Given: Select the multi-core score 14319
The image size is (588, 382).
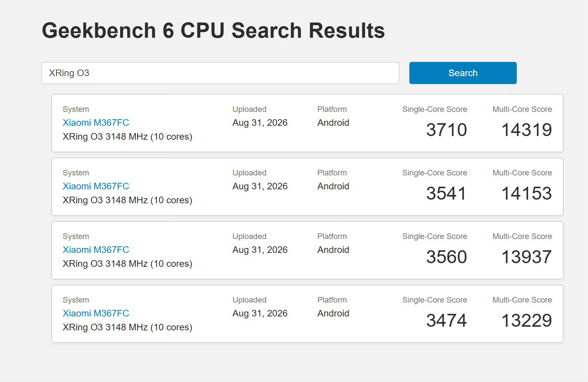Looking at the screenshot, I should pos(527,130).
